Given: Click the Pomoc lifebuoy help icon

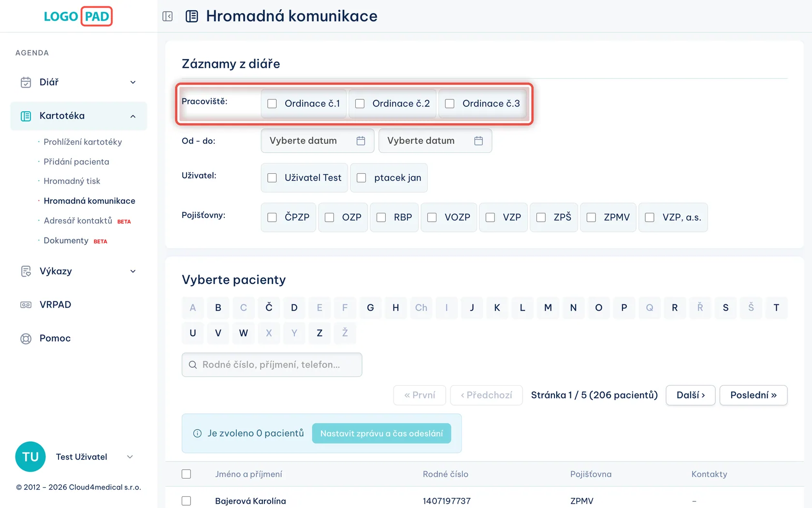Looking at the screenshot, I should 26,339.
